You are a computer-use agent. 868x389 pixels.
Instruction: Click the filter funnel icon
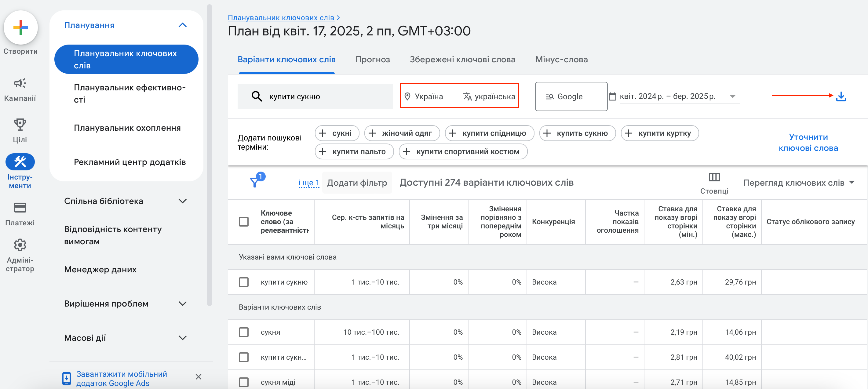click(254, 183)
